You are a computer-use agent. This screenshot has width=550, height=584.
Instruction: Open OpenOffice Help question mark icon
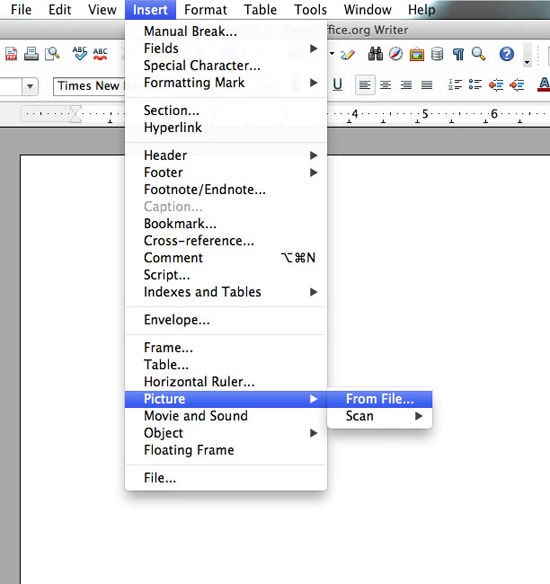point(506,54)
